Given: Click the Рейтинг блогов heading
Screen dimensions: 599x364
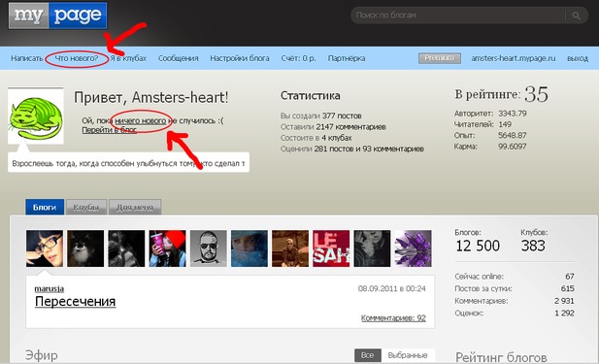Looking at the screenshot, I should click(501, 357).
